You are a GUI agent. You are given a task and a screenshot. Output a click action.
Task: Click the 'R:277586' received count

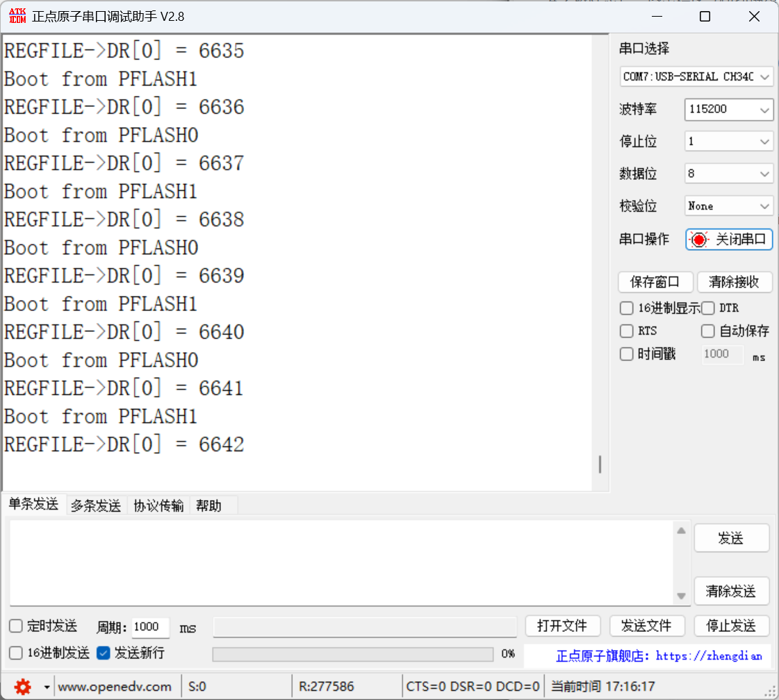327,687
